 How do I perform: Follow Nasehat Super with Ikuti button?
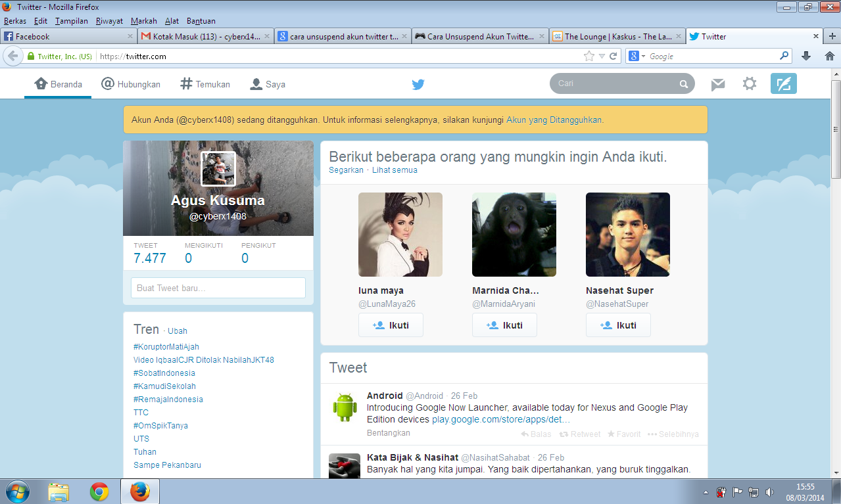pos(618,325)
